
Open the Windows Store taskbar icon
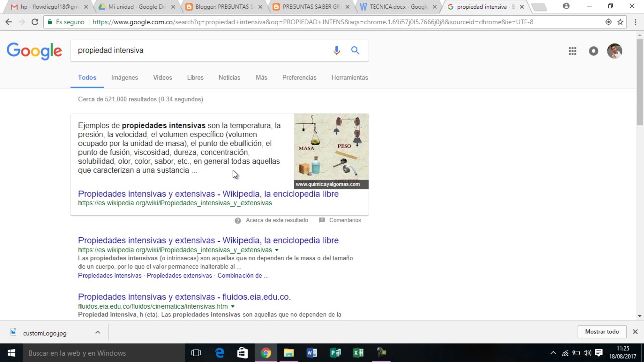point(243,353)
